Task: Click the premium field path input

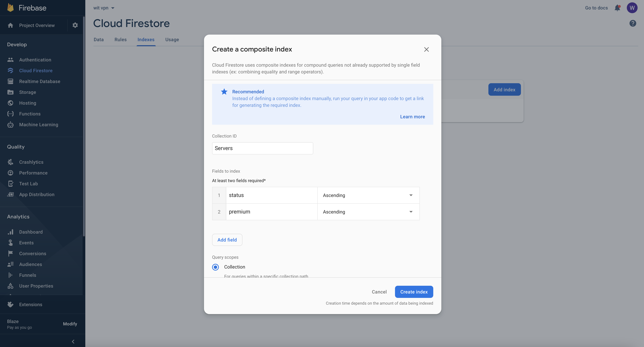Action: (271, 212)
